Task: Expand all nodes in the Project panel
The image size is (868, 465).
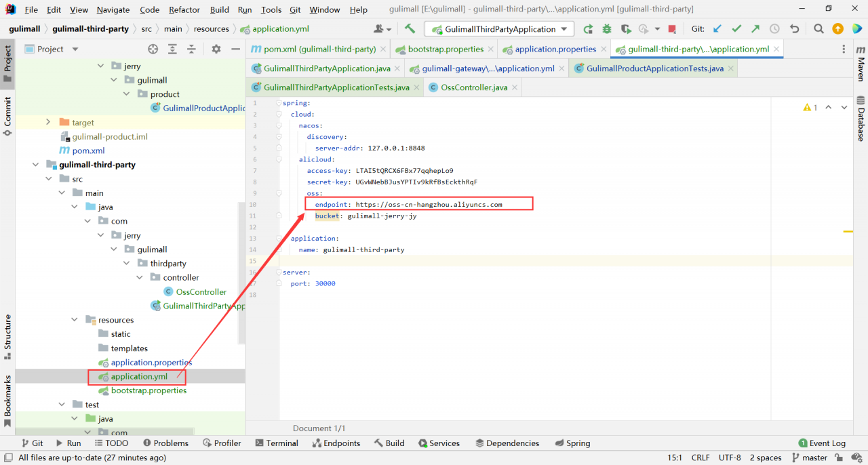Action: coord(173,49)
